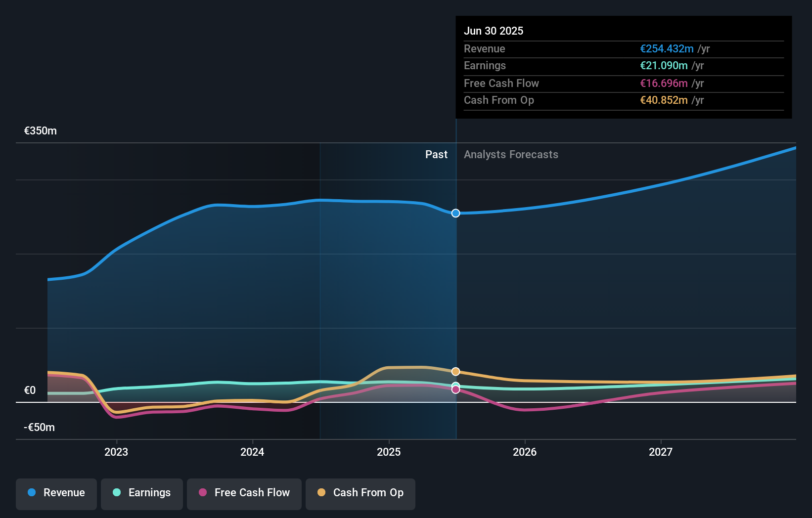Screen dimensions: 812x518
Task: Click the orange Cash From Op marker on the chart
Action: [455, 371]
